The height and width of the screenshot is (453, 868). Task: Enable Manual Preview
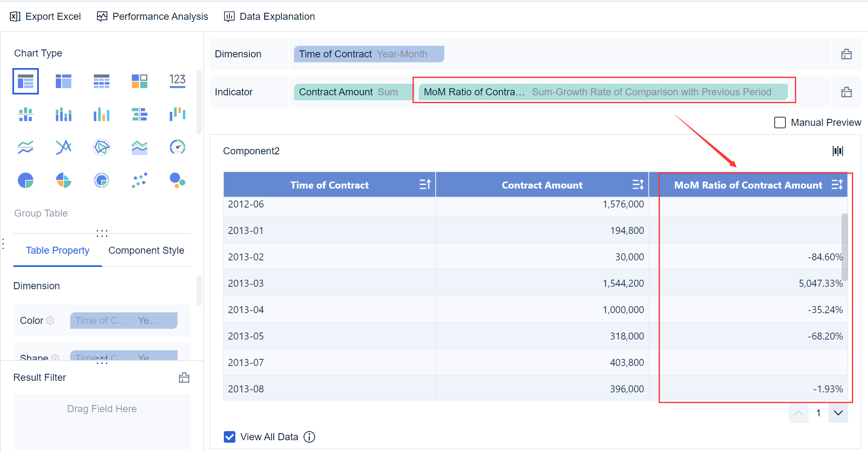click(x=780, y=122)
